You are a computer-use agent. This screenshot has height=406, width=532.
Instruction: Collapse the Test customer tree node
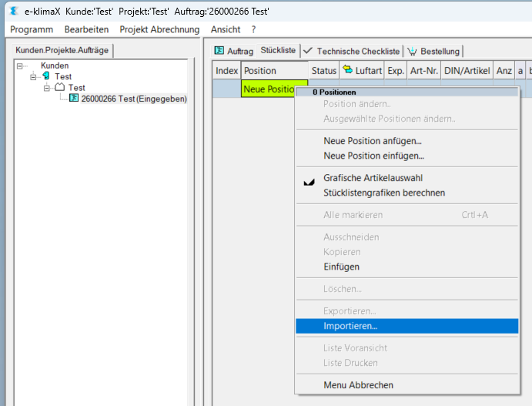33,77
